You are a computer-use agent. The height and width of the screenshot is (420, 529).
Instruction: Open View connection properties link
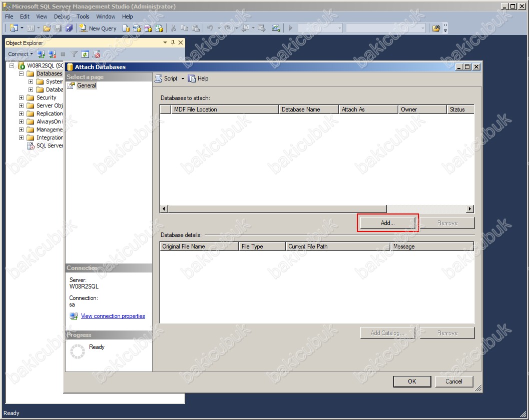pyautogui.click(x=113, y=316)
